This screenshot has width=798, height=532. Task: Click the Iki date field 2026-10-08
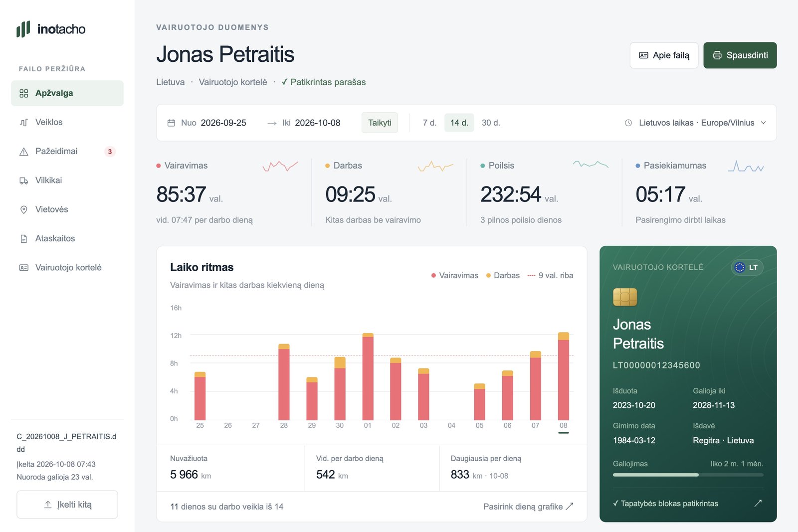coord(318,123)
